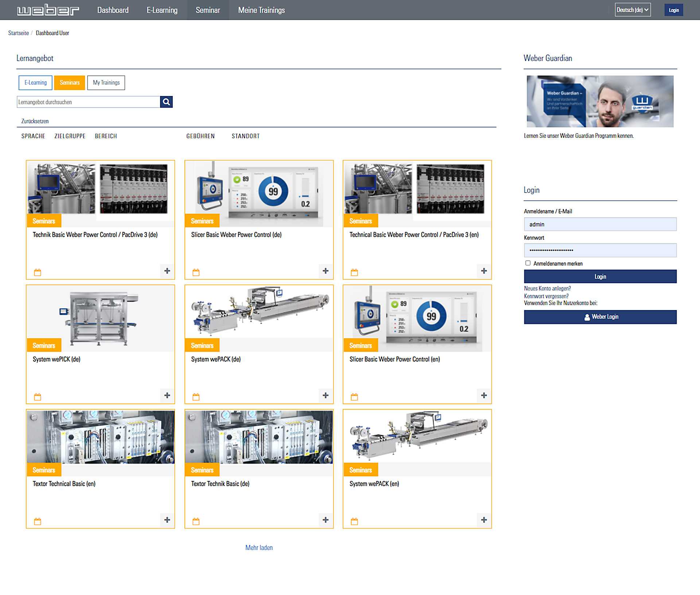700x595 pixels.
Task: Click plus icon on Textor Technik Basic (de) card
Action: pos(326,520)
